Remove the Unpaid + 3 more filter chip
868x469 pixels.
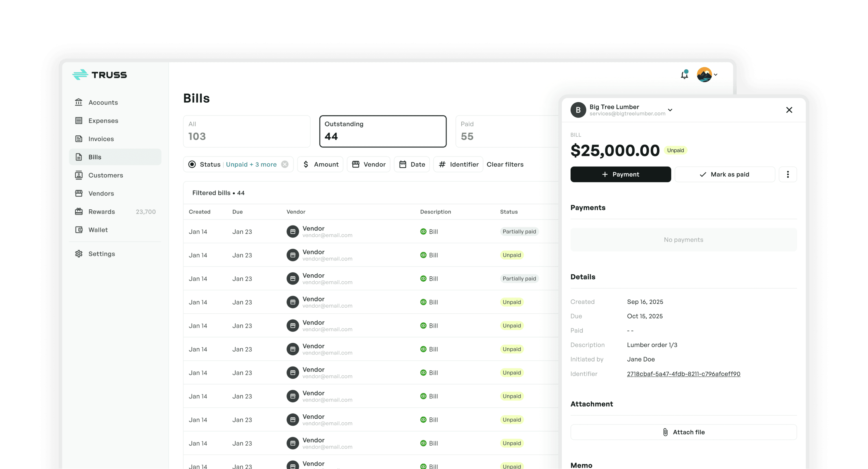(x=285, y=164)
